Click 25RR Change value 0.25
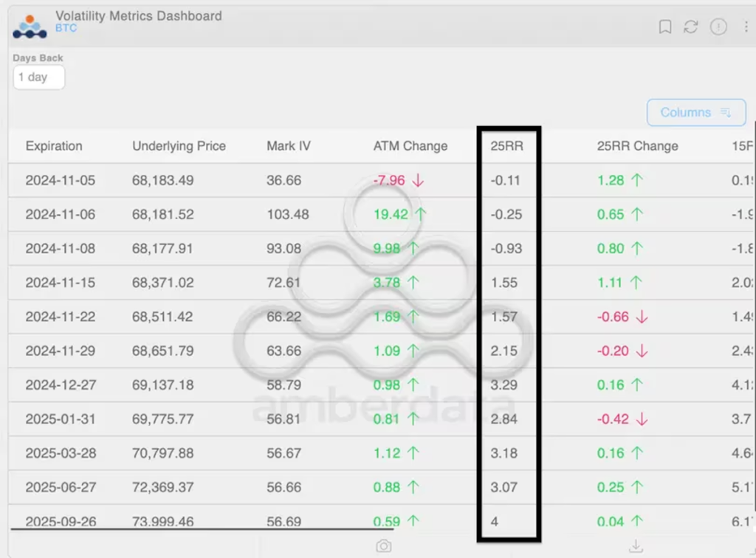The height and width of the screenshot is (558, 756). tap(611, 488)
